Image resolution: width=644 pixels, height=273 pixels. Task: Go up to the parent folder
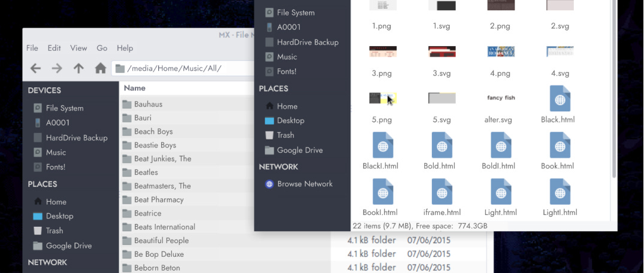78,68
